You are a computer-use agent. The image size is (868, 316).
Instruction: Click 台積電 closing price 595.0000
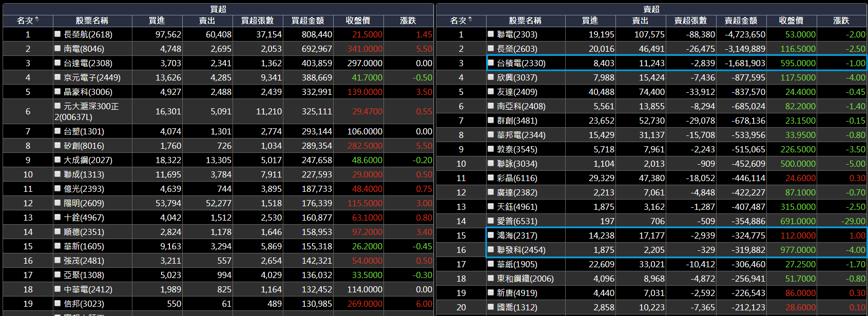[798, 63]
